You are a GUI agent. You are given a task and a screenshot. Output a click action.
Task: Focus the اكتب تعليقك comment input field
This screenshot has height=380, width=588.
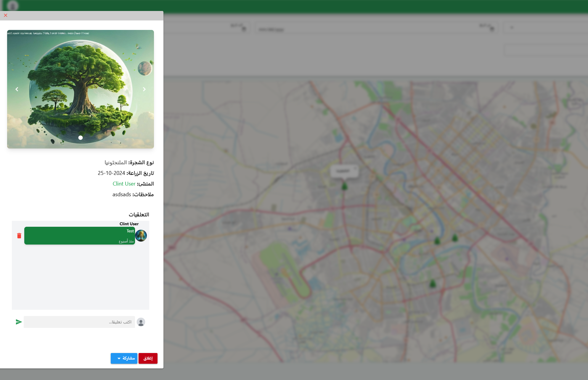click(79, 322)
